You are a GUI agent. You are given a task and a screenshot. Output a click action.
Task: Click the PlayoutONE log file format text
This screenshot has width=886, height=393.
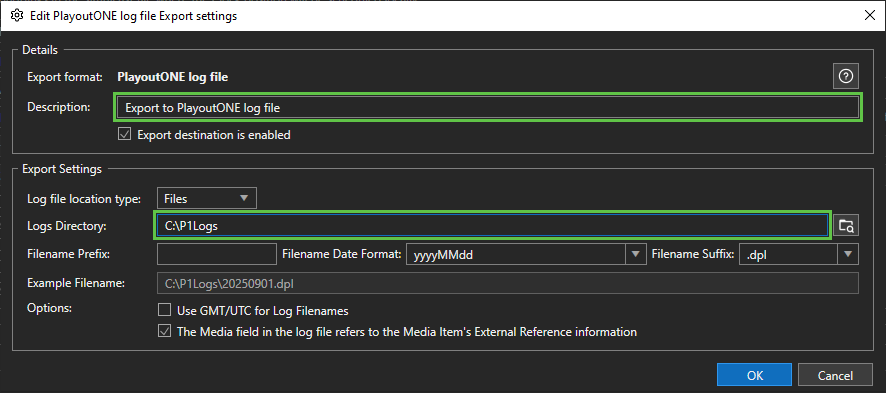click(172, 77)
